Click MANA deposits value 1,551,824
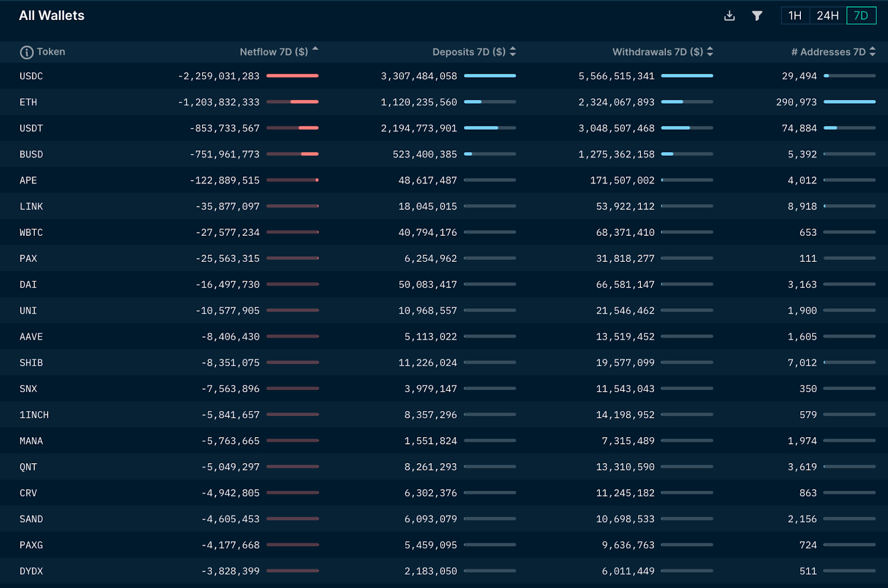 pos(431,441)
